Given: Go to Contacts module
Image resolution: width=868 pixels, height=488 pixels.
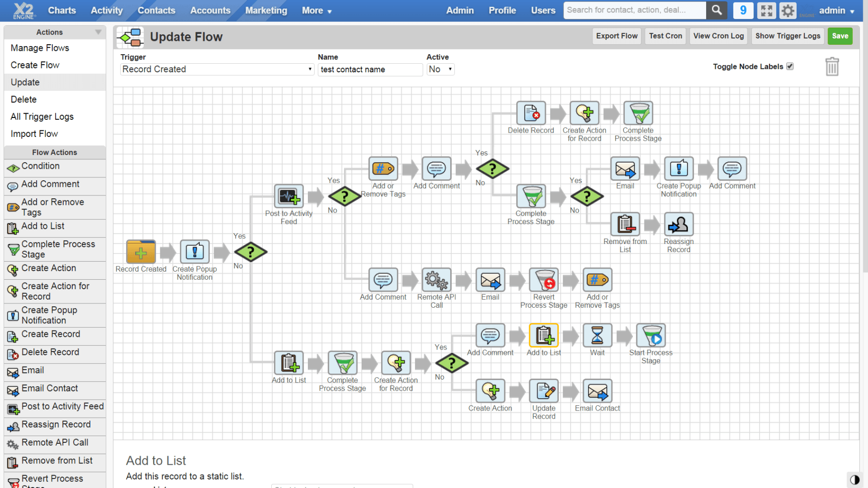Looking at the screenshot, I should coord(156,10).
